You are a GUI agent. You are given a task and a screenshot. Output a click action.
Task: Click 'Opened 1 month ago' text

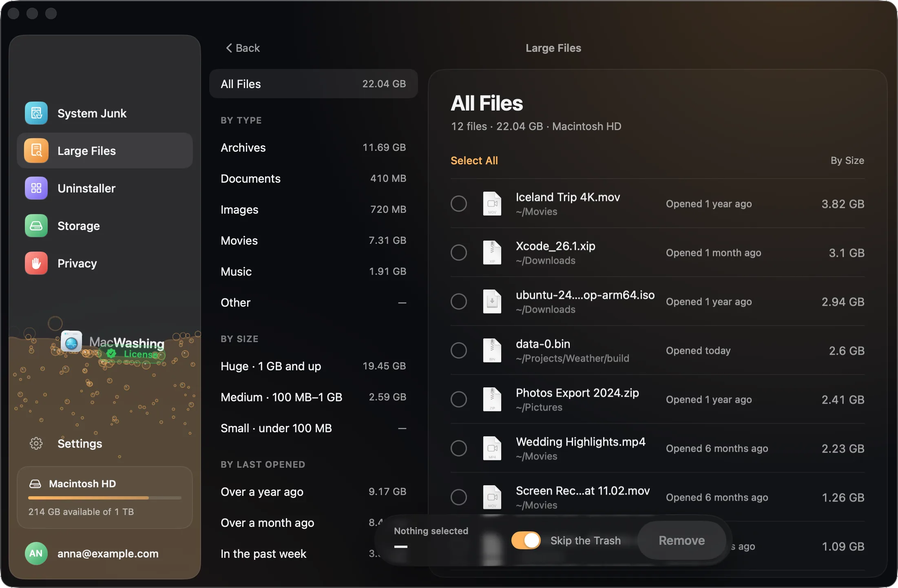pyautogui.click(x=714, y=253)
